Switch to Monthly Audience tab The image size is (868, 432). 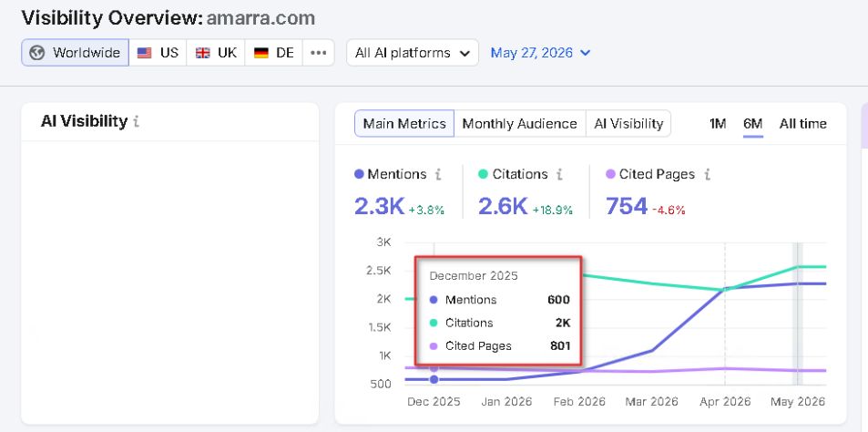519,124
